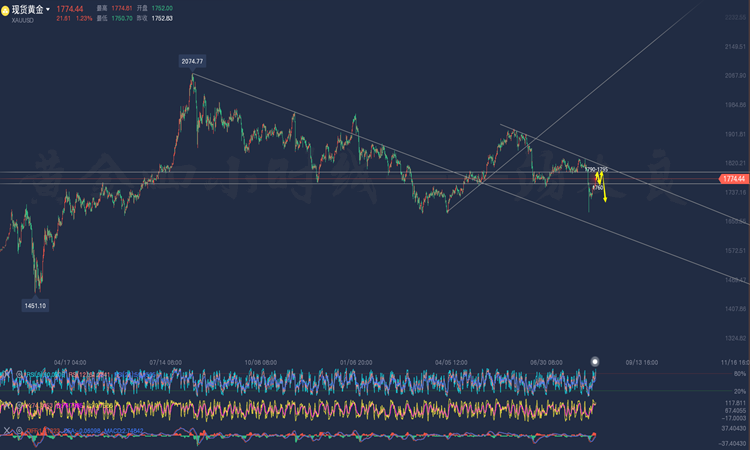Click the 1.23% change percentage
Screen dimensions: 750x450
point(84,19)
